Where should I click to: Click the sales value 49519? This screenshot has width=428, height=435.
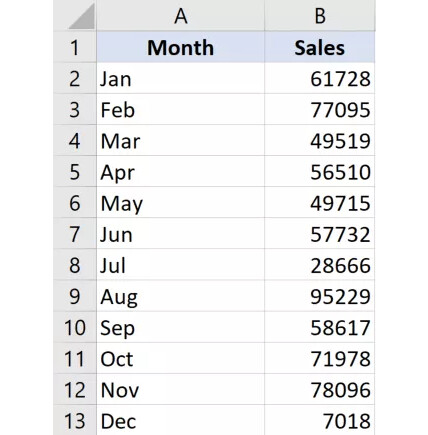click(x=320, y=141)
